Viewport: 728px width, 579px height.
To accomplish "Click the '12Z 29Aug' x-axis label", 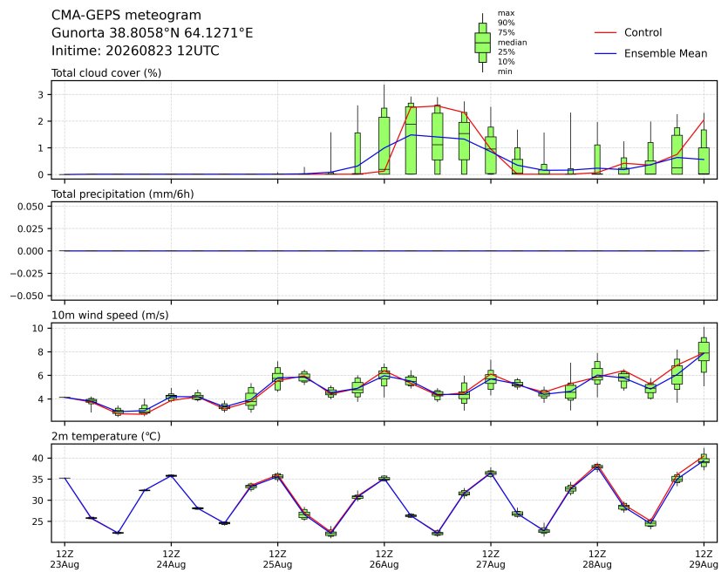I will tap(704, 560).
